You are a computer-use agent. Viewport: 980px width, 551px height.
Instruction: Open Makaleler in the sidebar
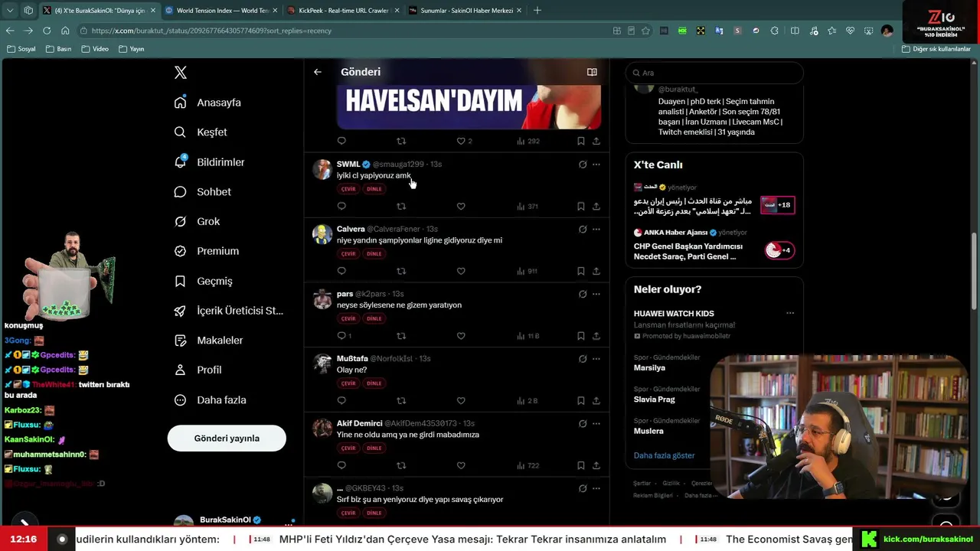(x=209, y=341)
